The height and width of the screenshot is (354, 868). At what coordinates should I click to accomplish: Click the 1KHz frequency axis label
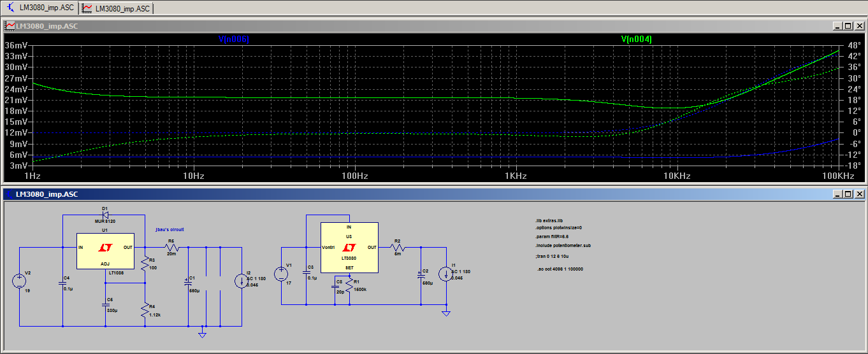pos(516,176)
